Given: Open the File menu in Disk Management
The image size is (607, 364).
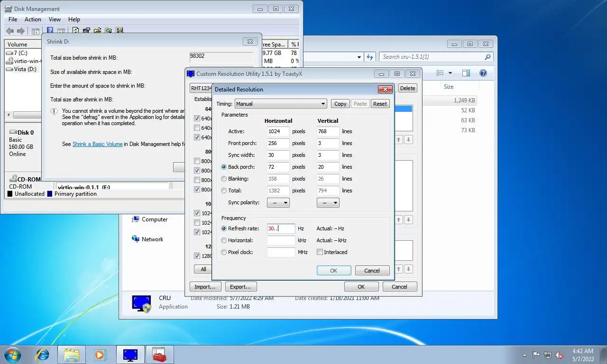Looking at the screenshot, I should coord(13,19).
